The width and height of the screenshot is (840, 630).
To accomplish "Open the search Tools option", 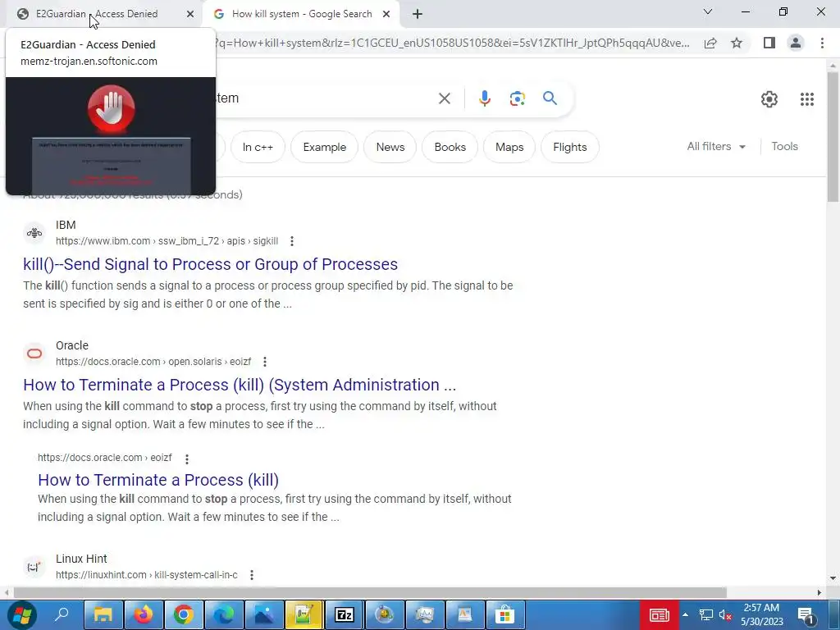I will (x=784, y=146).
